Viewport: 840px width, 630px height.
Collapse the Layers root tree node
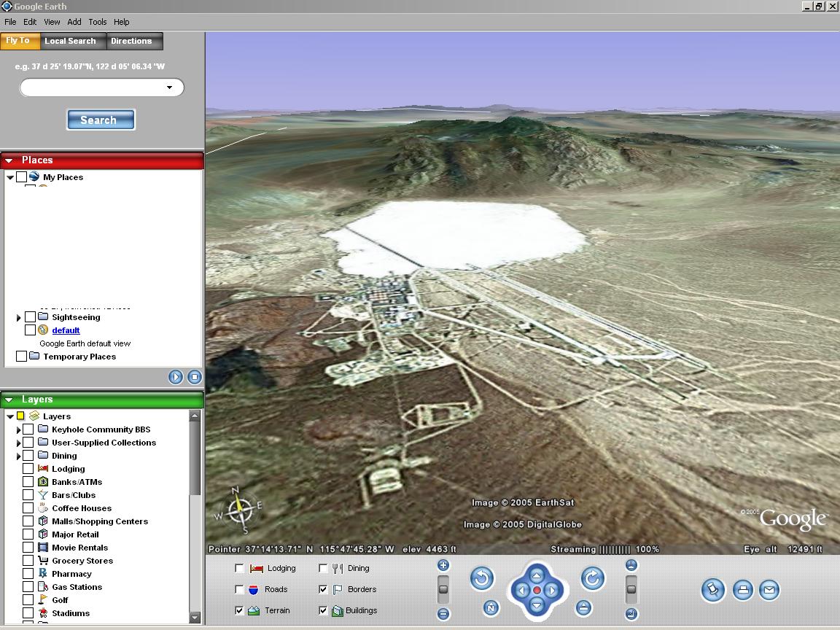point(10,416)
